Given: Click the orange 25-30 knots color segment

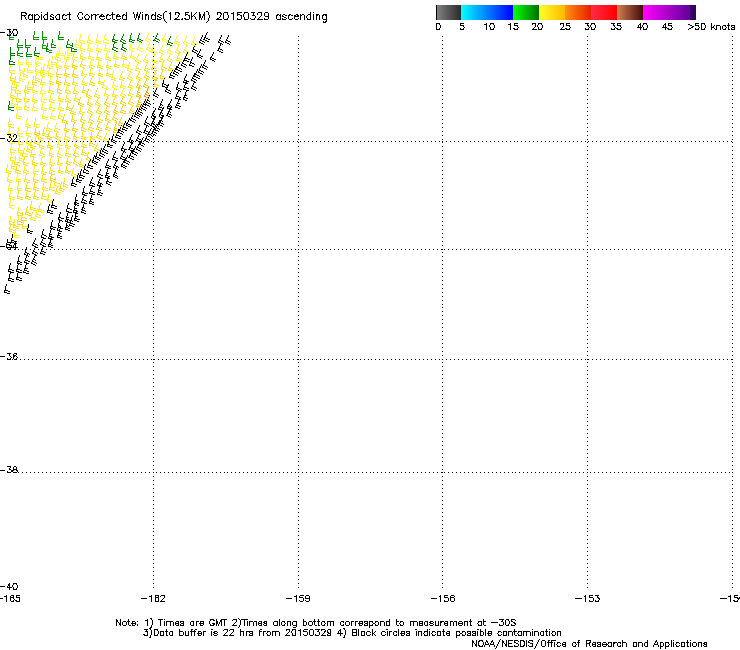Looking at the screenshot, I should click(x=578, y=12).
